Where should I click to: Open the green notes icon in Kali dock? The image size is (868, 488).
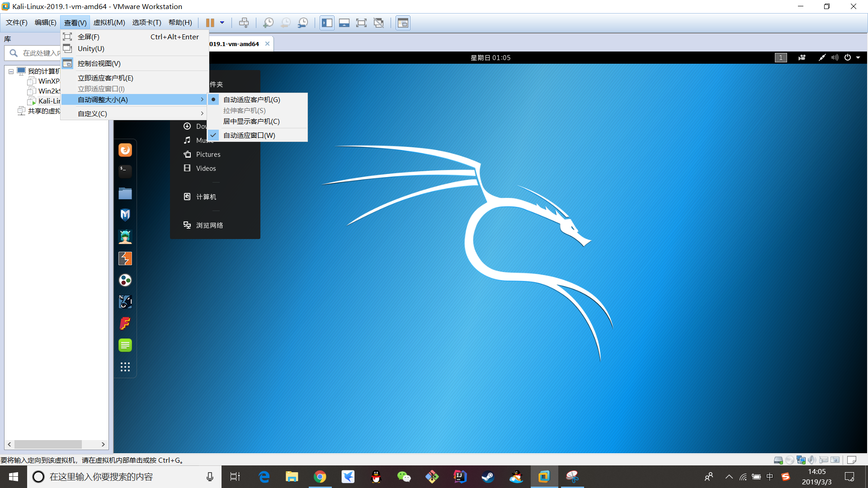(125, 345)
